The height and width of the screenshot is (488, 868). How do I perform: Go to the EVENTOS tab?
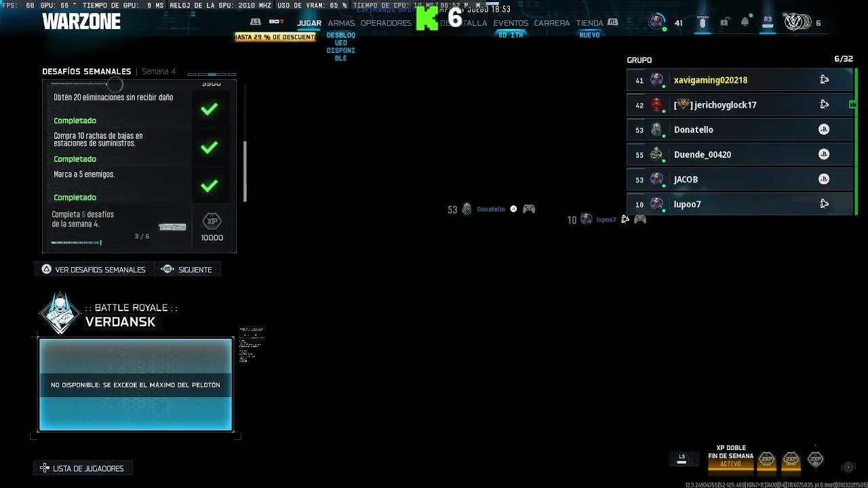(511, 23)
